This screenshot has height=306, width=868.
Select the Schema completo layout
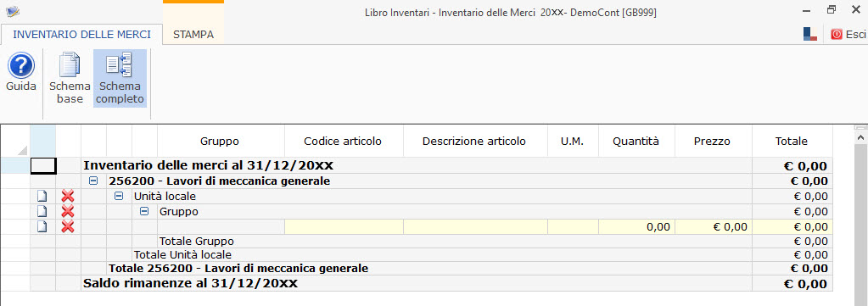(x=120, y=78)
